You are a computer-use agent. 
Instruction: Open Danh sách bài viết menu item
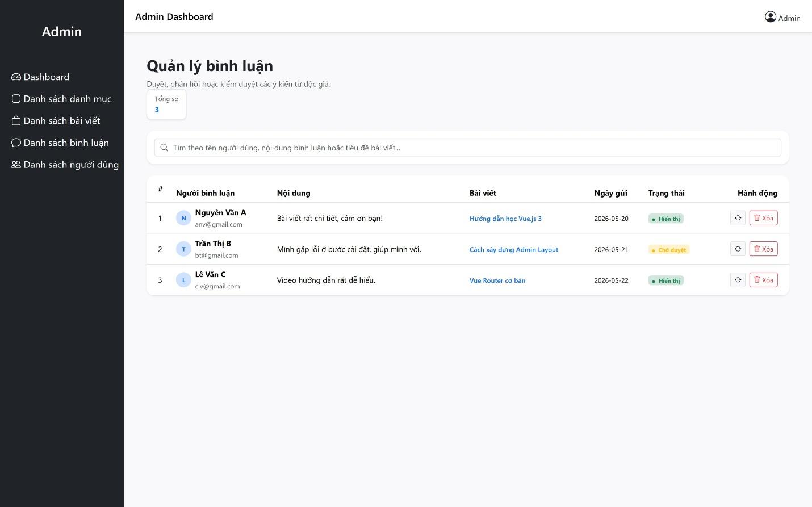pos(56,121)
